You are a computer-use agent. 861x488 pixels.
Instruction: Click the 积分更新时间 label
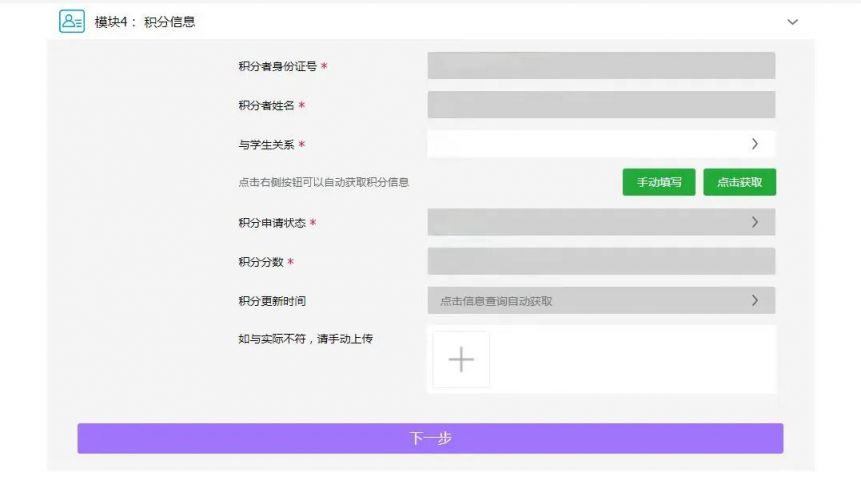272,301
